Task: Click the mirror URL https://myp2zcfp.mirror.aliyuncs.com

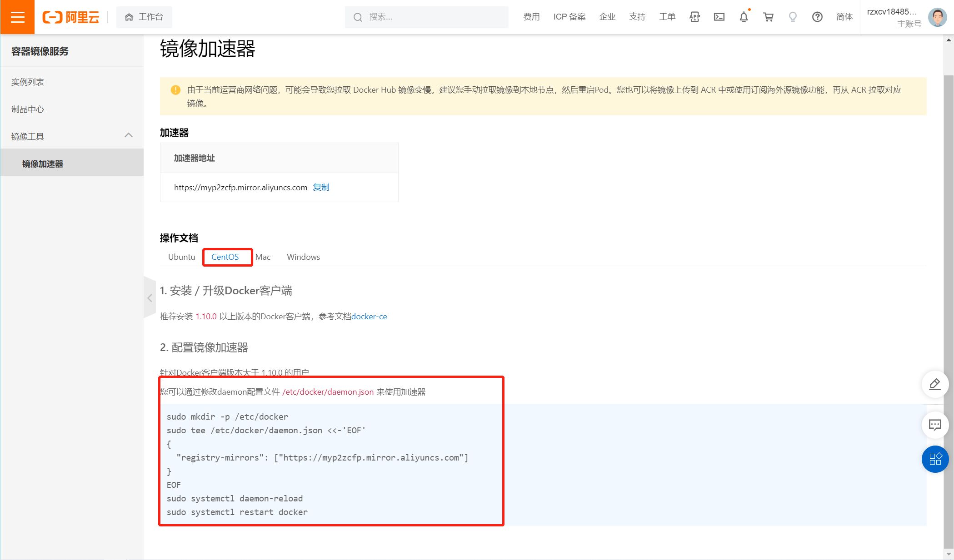Action: point(240,188)
